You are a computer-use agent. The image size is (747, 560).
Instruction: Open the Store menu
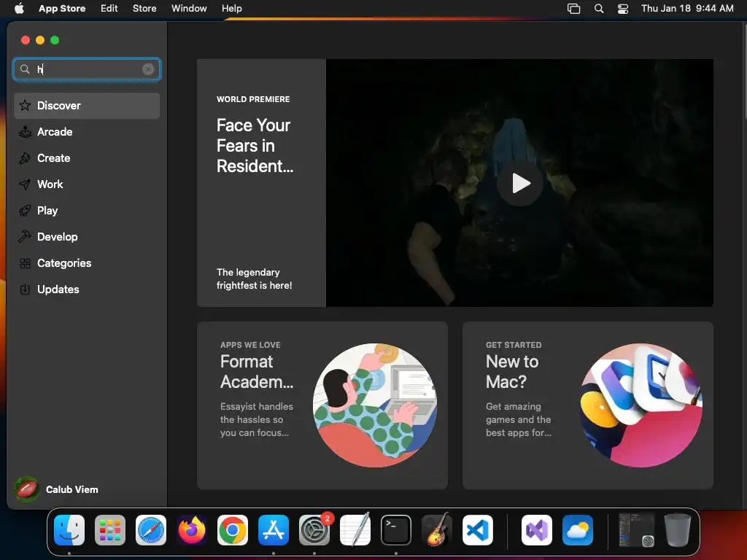coord(144,9)
